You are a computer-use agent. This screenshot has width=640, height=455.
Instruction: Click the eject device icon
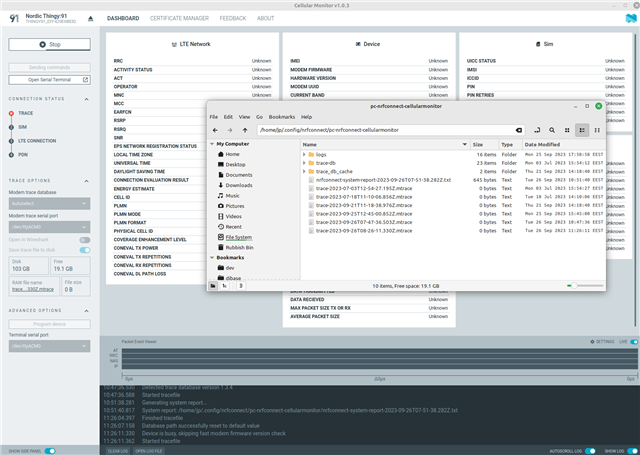[x=91, y=18]
